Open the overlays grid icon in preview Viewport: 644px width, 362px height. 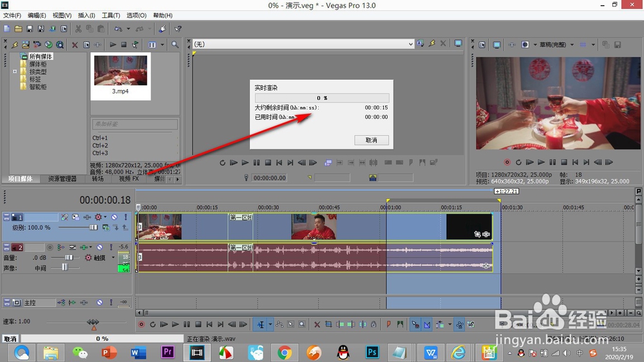coord(583,45)
